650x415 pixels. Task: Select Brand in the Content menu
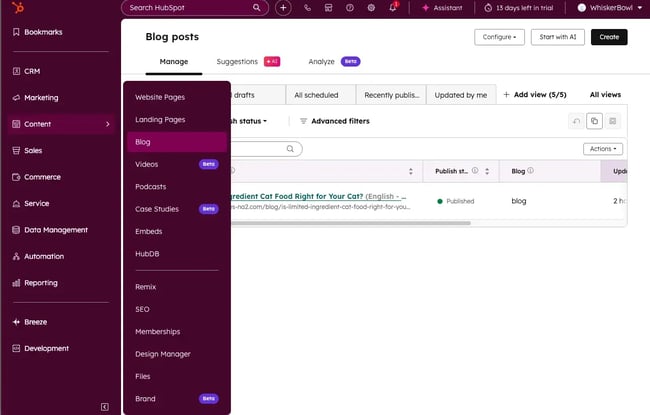177,399
